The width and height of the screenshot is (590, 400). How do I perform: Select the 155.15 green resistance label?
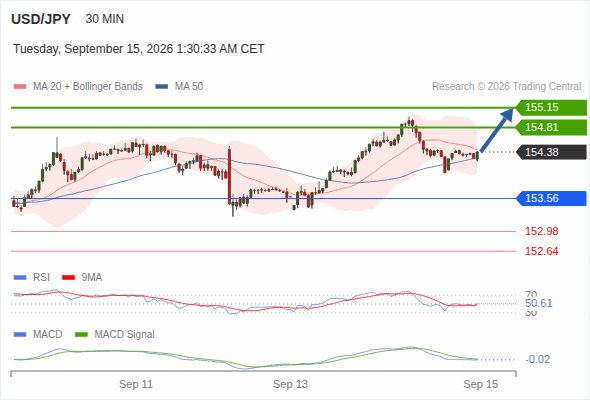point(551,108)
